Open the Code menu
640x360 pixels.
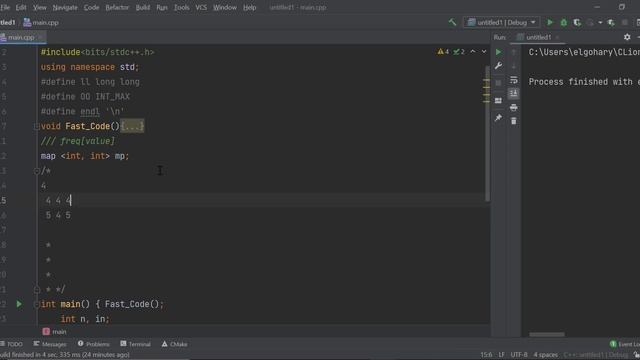click(91, 7)
